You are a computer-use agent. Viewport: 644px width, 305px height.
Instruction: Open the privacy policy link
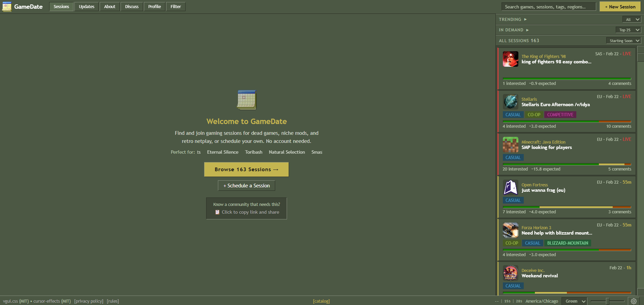coord(89,301)
